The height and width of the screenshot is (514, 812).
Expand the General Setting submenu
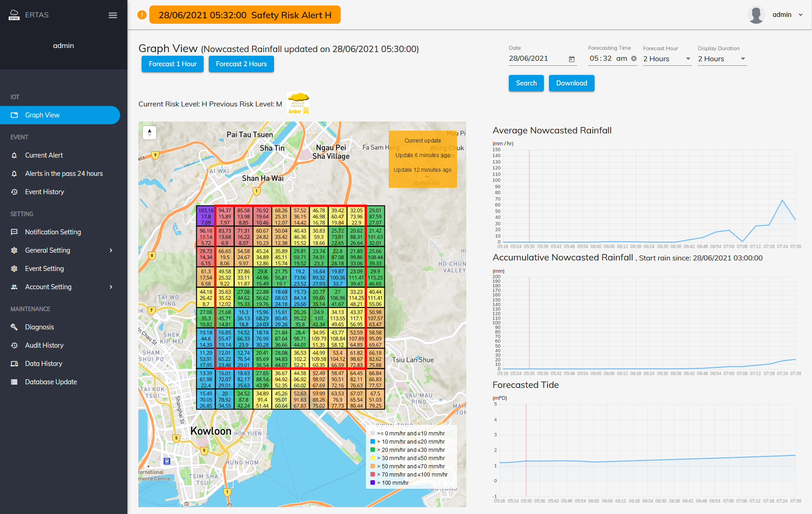(x=111, y=250)
